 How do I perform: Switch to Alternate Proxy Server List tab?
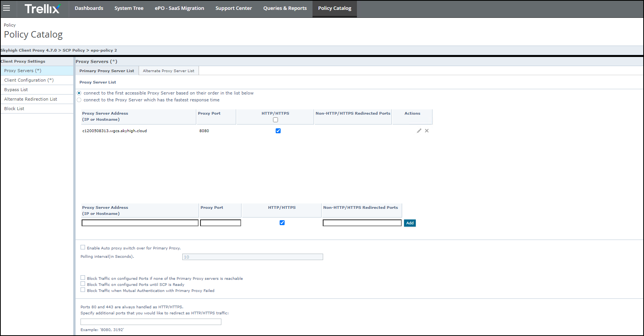click(168, 71)
